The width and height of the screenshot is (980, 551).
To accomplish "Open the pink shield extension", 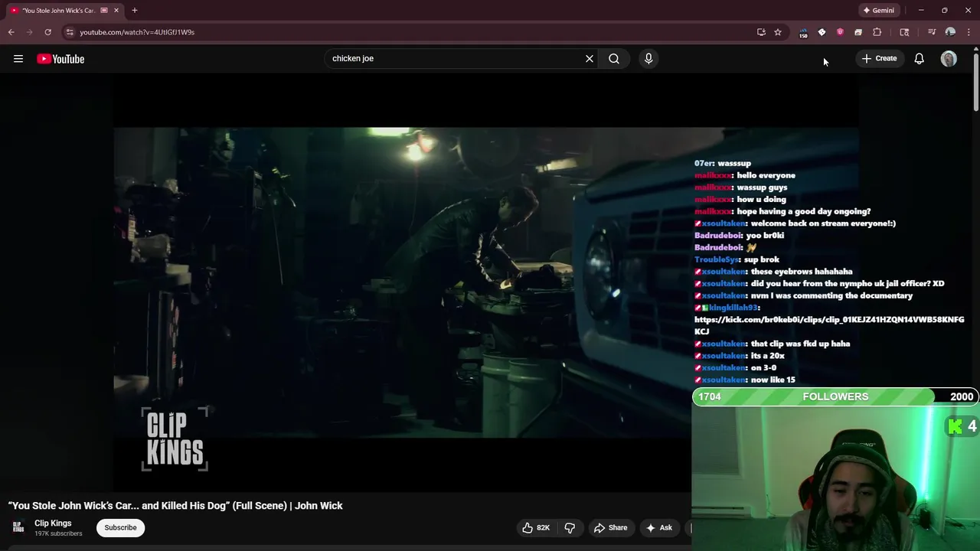I will pyautogui.click(x=840, y=32).
